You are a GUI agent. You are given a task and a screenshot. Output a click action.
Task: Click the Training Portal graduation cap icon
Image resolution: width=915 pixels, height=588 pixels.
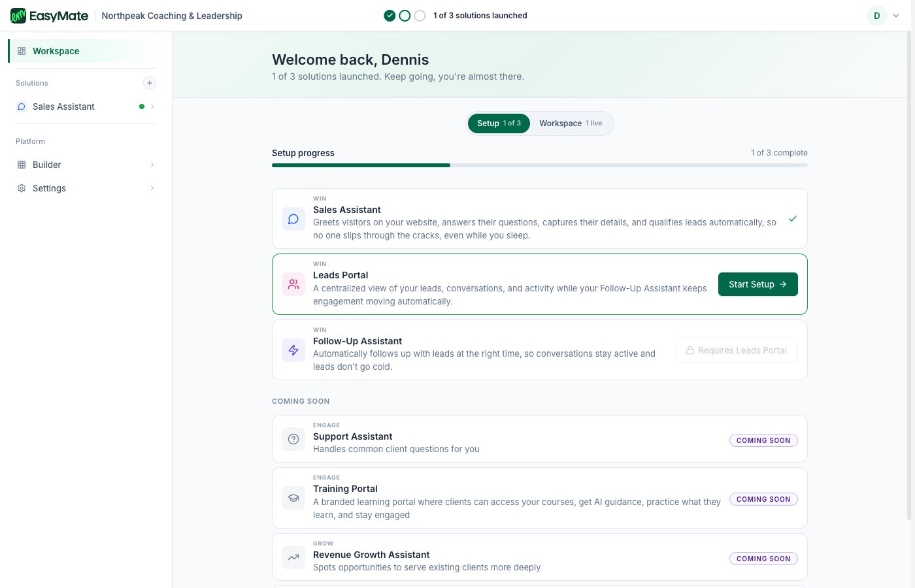pyautogui.click(x=293, y=498)
